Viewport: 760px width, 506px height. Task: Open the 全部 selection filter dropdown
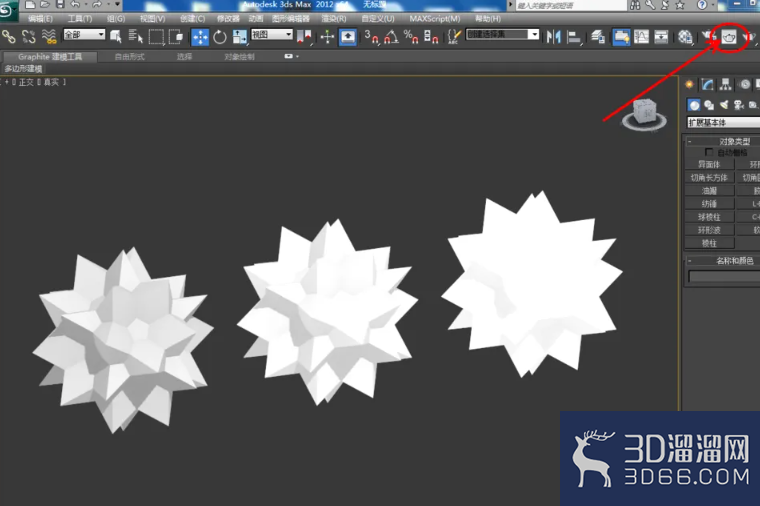pyautogui.click(x=84, y=34)
